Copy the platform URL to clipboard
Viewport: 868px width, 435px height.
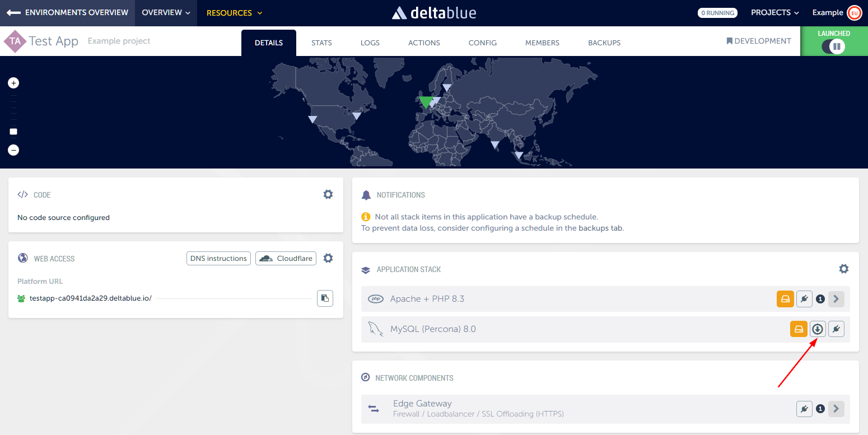click(x=325, y=298)
